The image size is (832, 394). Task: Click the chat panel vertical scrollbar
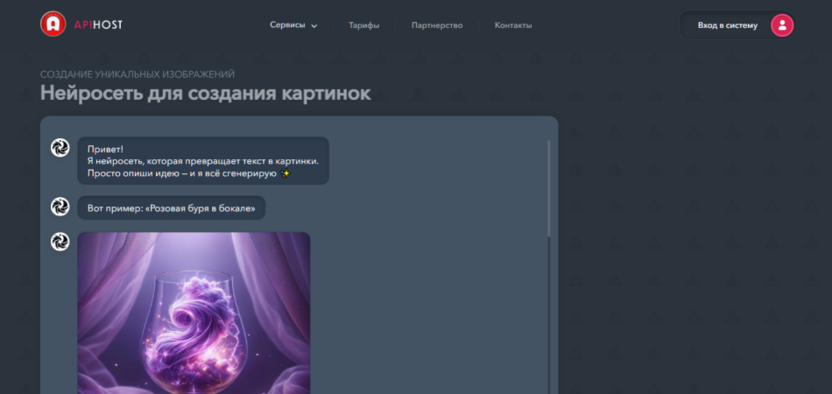coord(549,189)
